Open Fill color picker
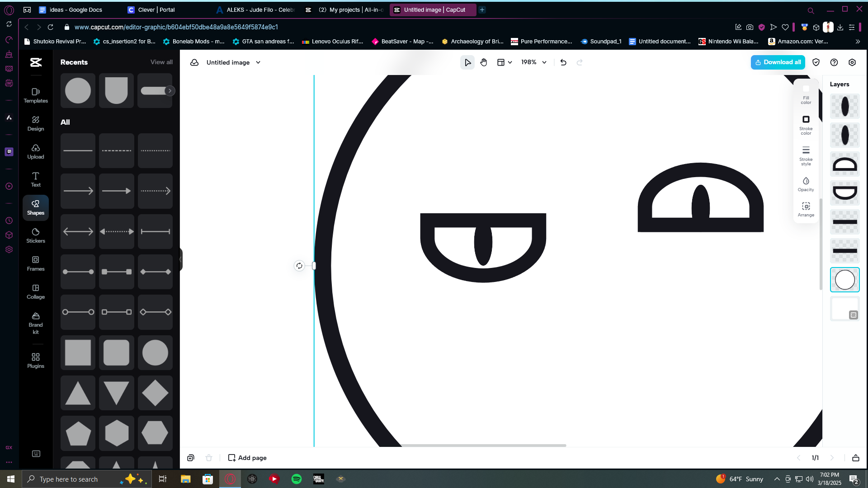 pos(806,94)
